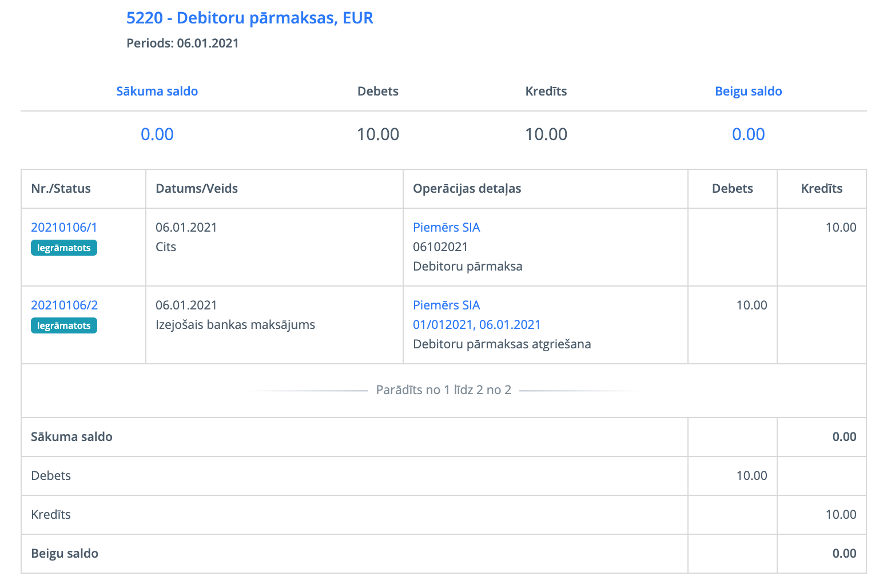Open transaction number 20210106/1
Viewport: 891px width, 588px height.
64,228
